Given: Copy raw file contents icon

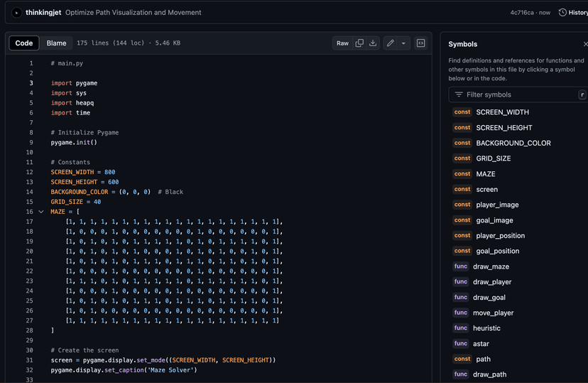Looking at the screenshot, I should (x=359, y=43).
